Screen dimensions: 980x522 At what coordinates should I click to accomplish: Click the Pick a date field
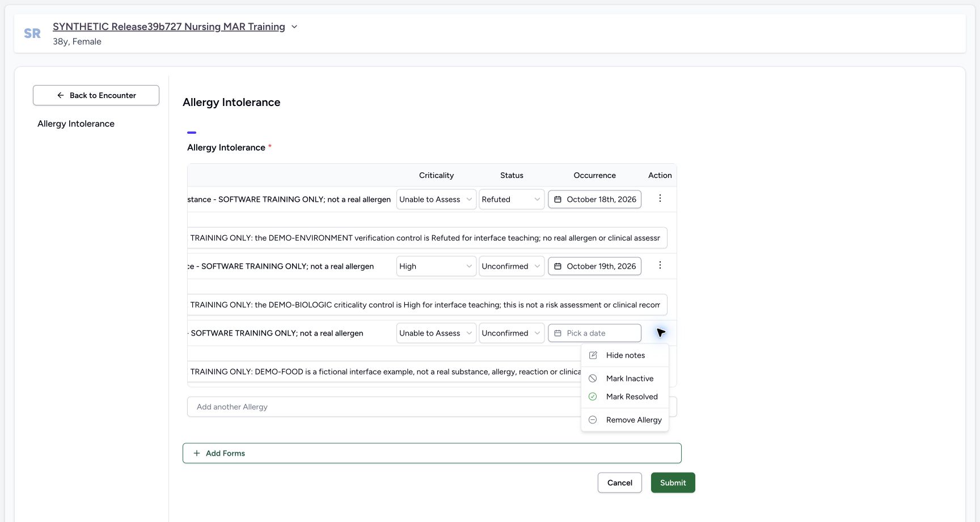pyautogui.click(x=595, y=333)
